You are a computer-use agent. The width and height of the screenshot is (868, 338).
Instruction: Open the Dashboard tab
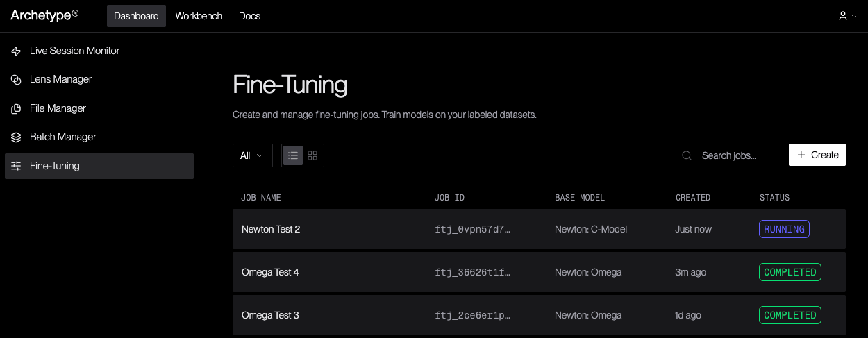pos(136,16)
